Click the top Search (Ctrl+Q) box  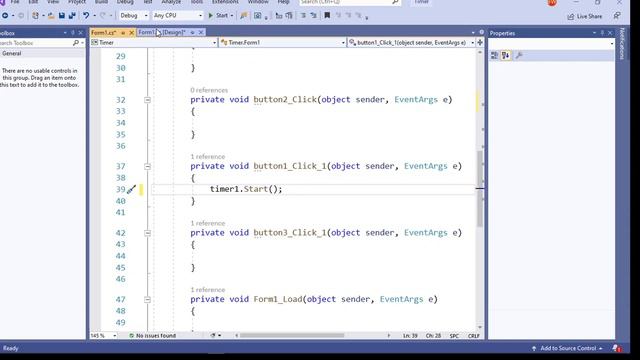[349, 2]
